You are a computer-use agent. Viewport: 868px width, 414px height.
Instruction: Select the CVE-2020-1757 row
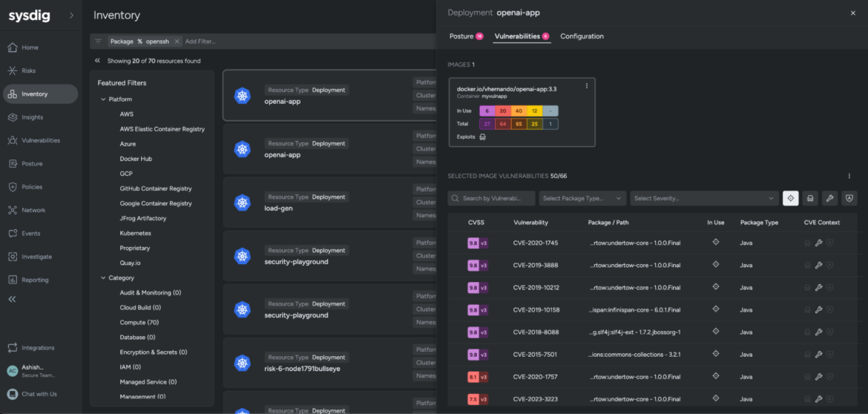click(652, 376)
